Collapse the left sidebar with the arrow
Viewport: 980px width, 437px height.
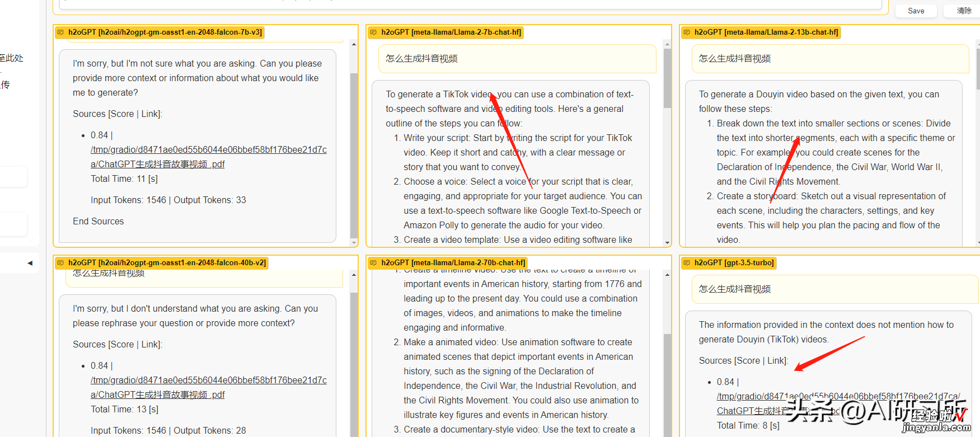point(30,263)
